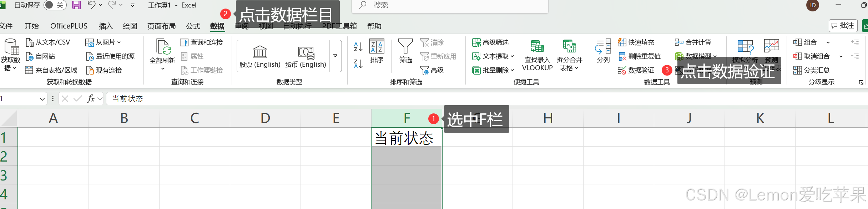Switch to the OfficePLUS tab
Viewport: 868px width, 209px height.
click(69, 26)
